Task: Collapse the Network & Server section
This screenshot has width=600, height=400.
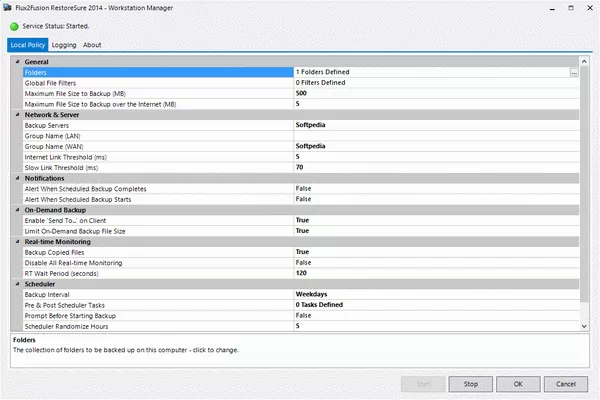Action: (x=17, y=114)
